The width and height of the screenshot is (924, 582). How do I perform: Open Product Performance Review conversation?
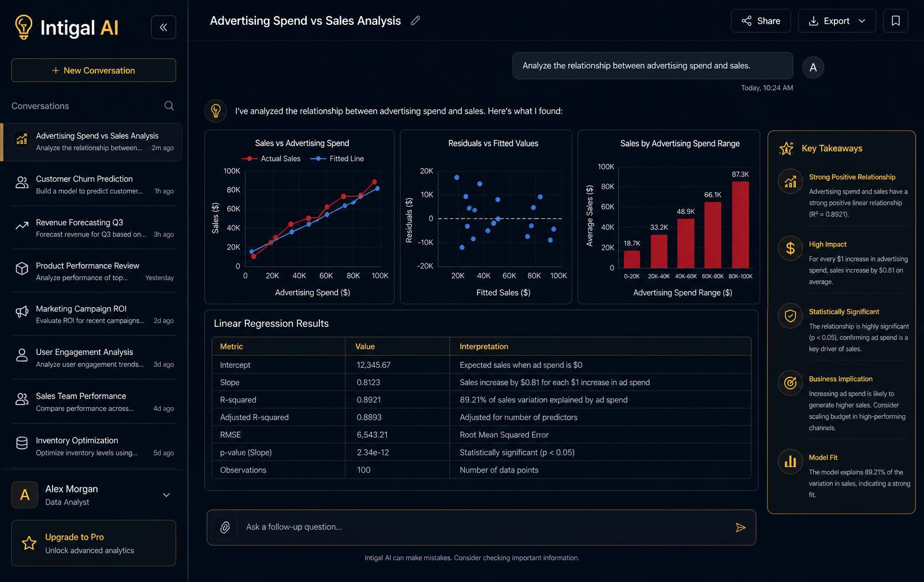(92, 271)
